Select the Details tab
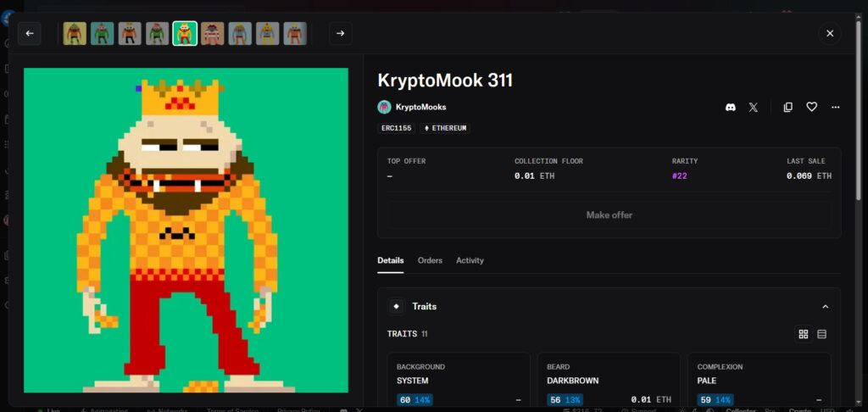Image resolution: width=868 pixels, height=412 pixels. (x=391, y=260)
